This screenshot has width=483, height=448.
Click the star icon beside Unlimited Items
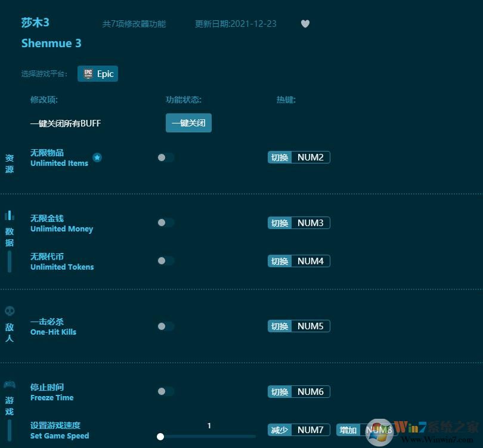[97, 156]
